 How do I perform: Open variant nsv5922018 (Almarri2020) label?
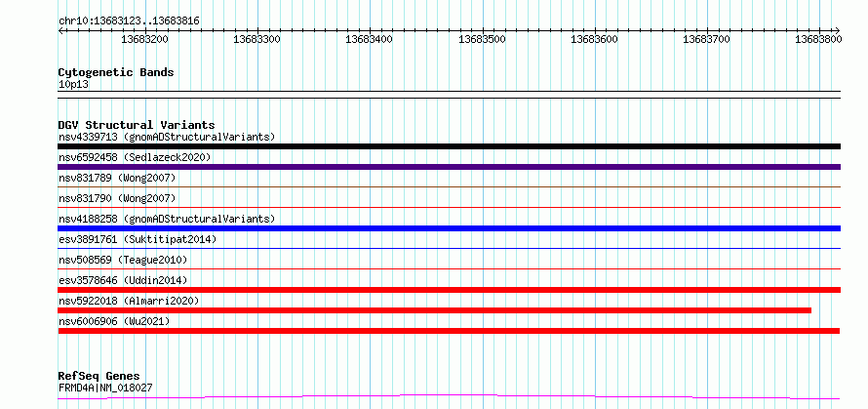(x=129, y=301)
